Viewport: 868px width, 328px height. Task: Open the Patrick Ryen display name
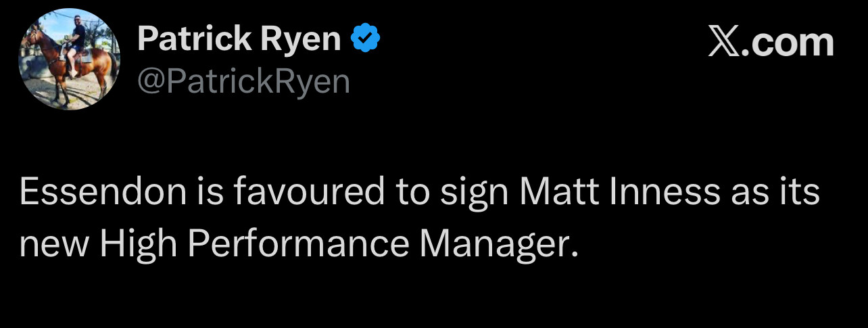pyautogui.click(x=239, y=40)
